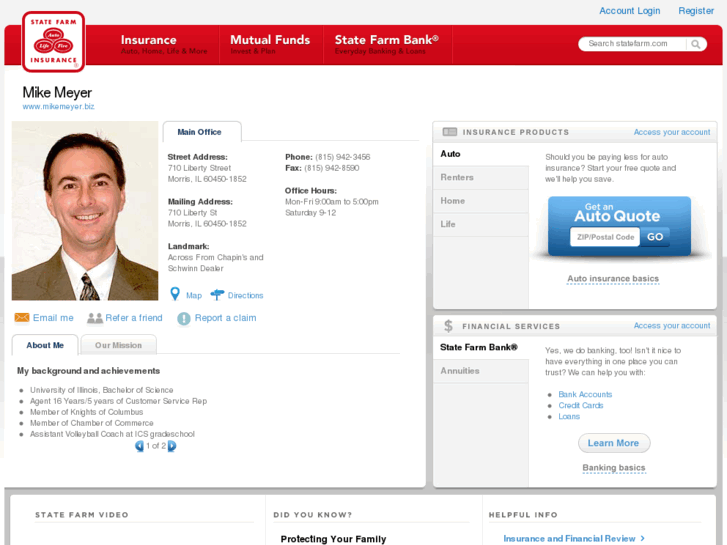Click the directions signpost icon

[x=217, y=295]
